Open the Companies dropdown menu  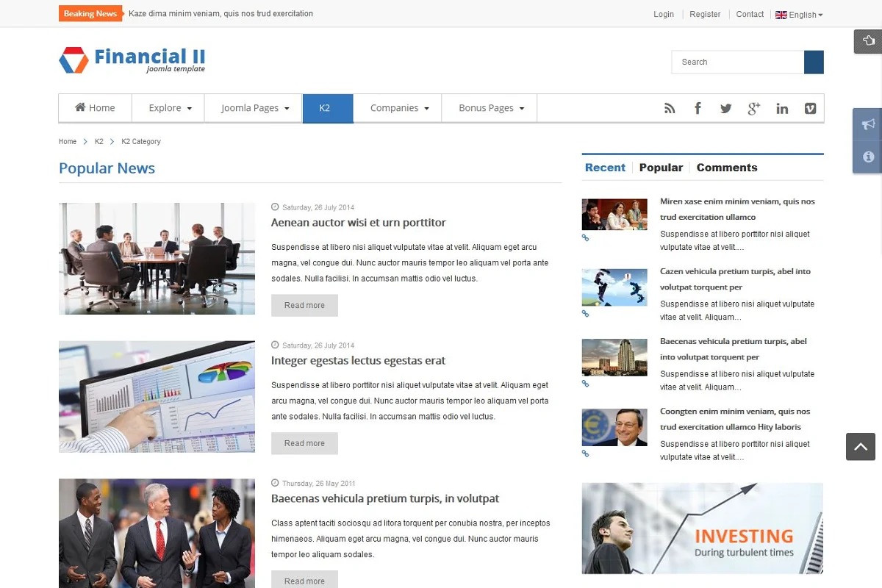pyautogui.click(x=399, y=108)
